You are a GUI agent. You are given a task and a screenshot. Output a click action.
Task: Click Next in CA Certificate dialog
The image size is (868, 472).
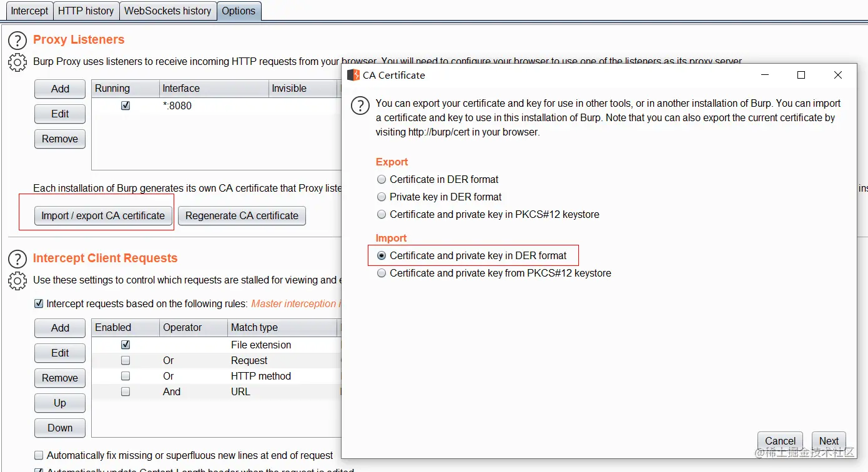coord(829,441)
